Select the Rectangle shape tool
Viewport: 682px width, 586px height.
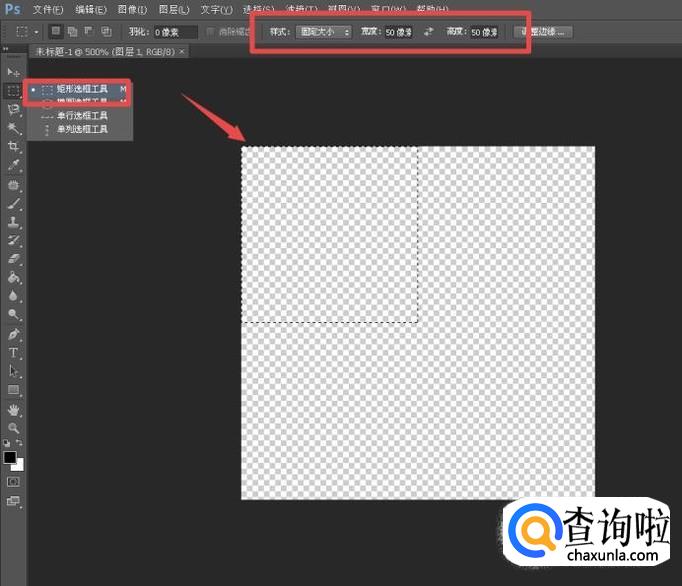coord(13,390)
